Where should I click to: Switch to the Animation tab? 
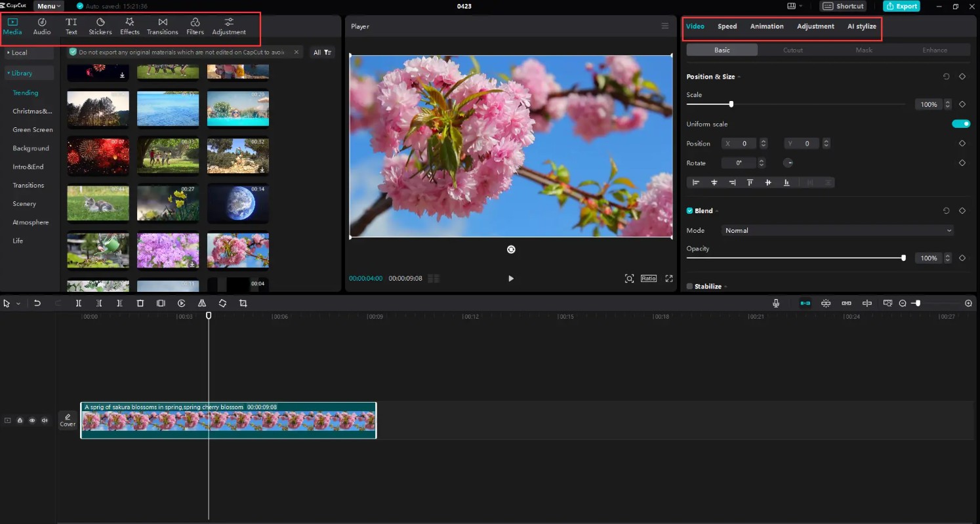tap(767, 26)
